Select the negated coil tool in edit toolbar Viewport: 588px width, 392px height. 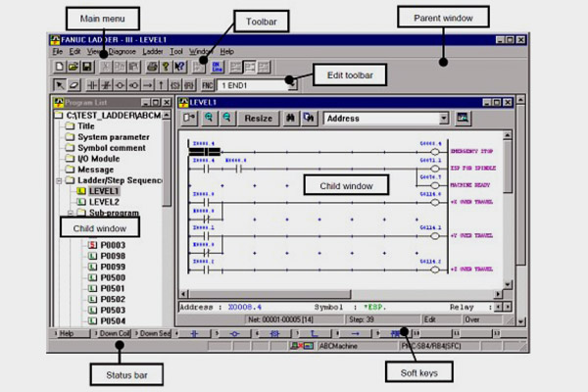(x=133, y=85)
